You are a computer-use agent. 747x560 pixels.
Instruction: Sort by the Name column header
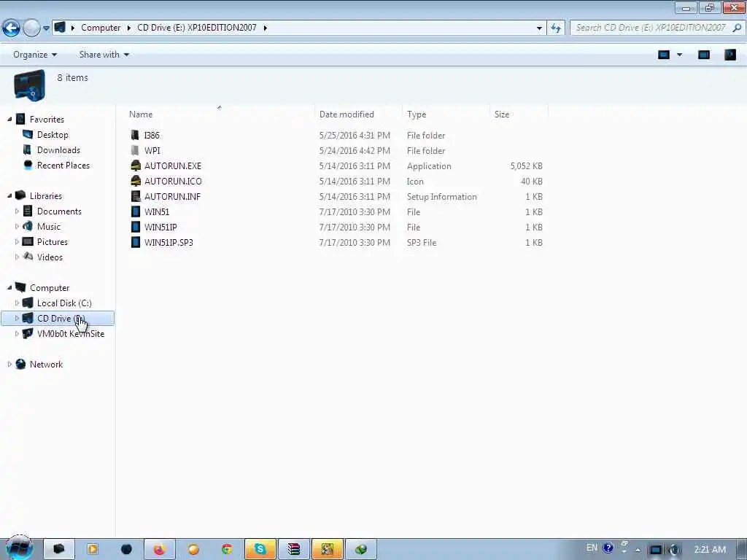click(141, 114)
